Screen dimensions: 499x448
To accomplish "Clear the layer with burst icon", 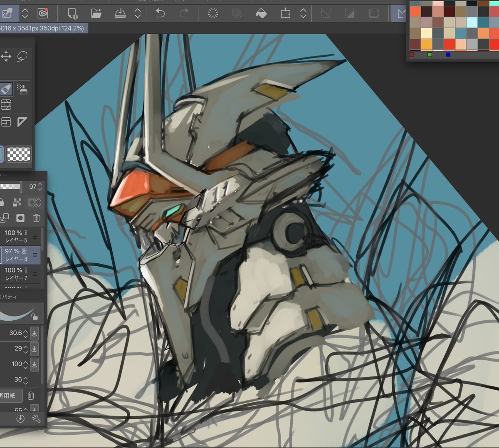I will 213,13.
